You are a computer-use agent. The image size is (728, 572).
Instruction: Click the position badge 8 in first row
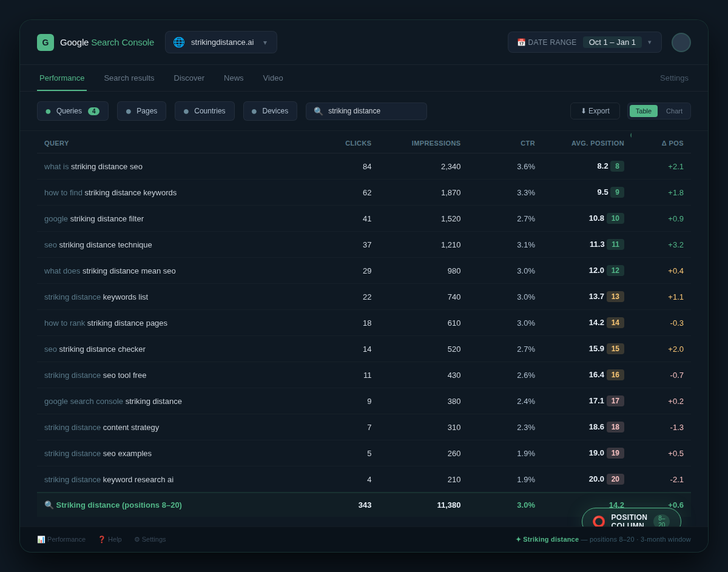(617, 166)
